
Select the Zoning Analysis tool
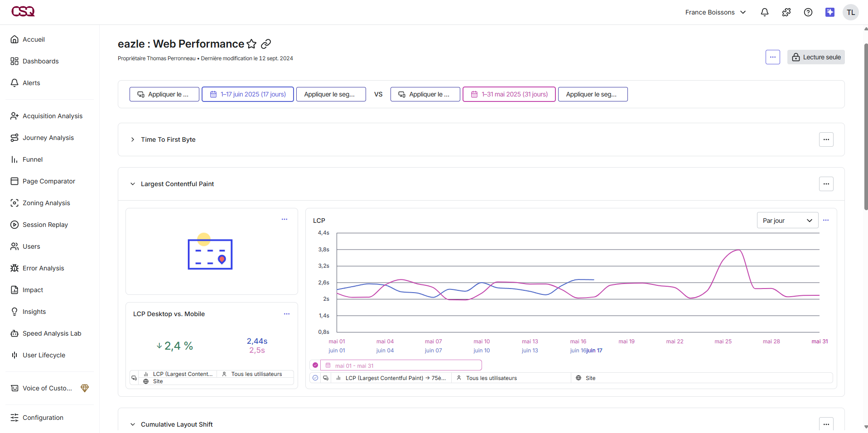pyautogui.click(x=46, y=203)
